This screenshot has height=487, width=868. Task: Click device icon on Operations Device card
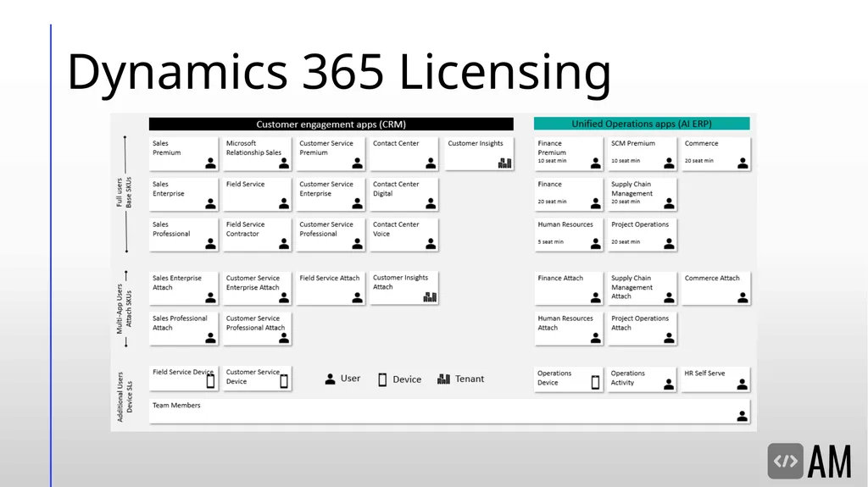coord(595,383)
